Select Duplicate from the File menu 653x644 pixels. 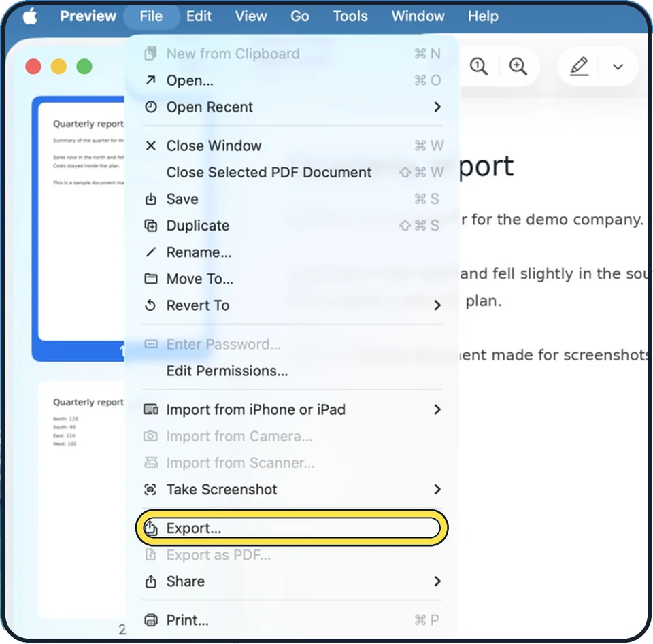click(292, 226)
